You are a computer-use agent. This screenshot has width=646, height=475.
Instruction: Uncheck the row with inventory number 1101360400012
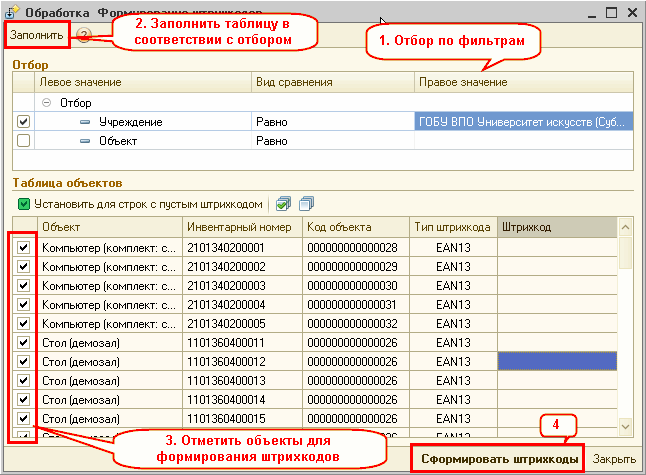[23, 361]
